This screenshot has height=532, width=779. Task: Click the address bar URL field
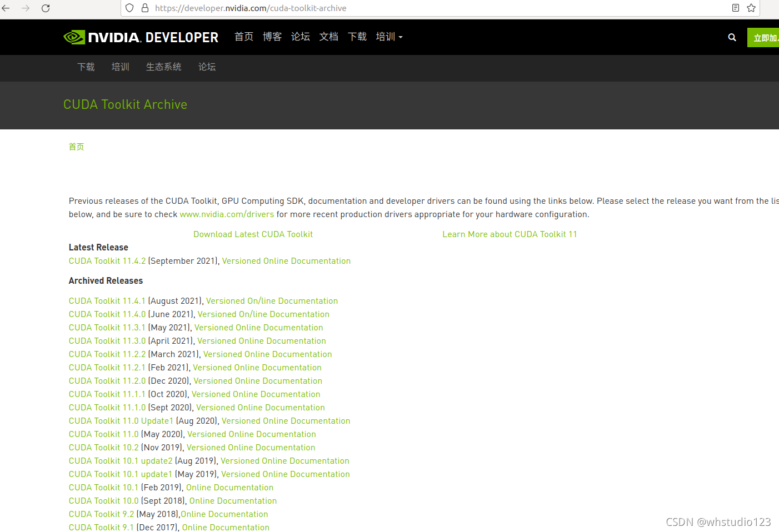pos(439,8)
